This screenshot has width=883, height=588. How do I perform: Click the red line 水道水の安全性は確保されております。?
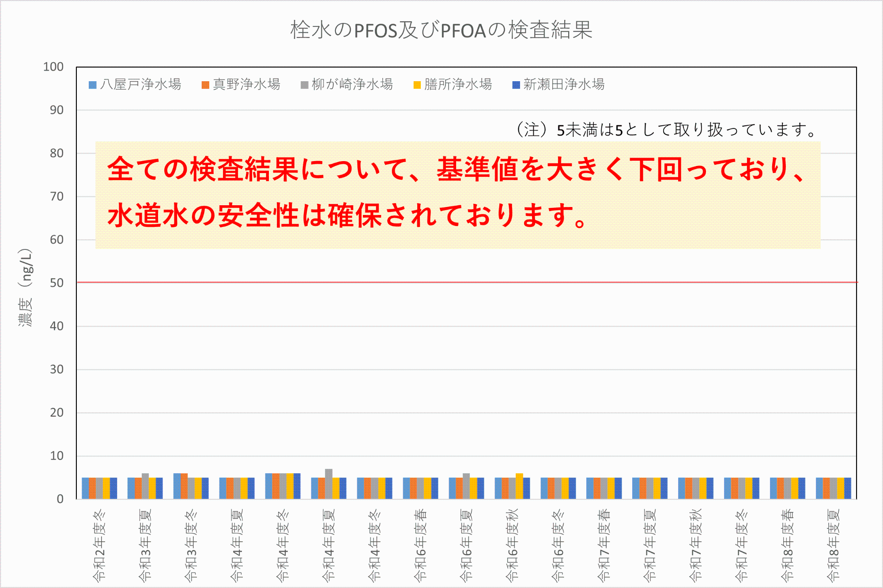348,215
